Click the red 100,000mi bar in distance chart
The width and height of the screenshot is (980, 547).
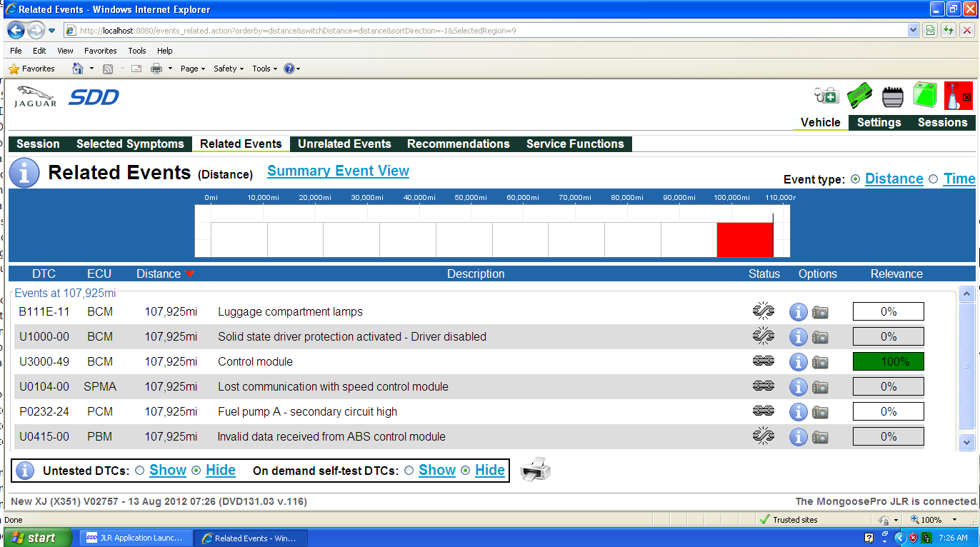pos(744,239)
